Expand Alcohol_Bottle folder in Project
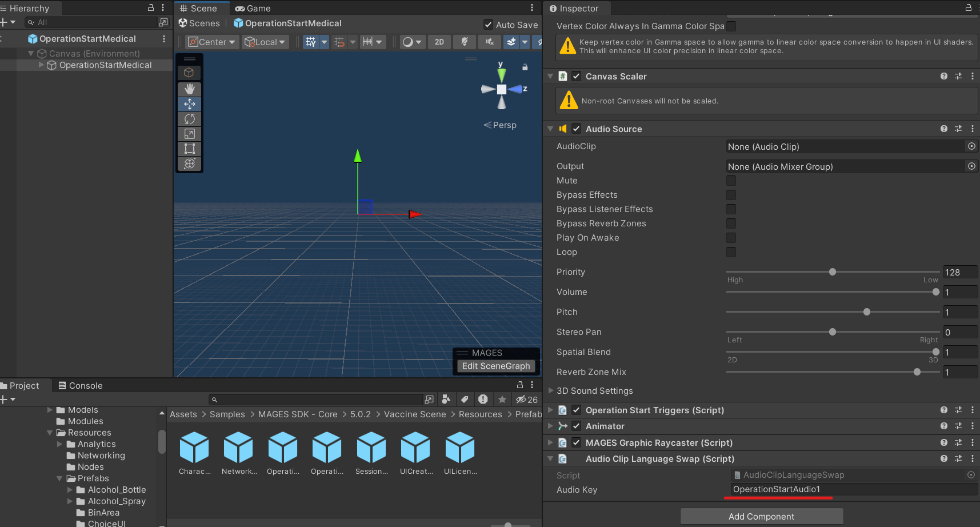Image resolution: width=980 pixels, height=527 pixels. tap(70, 490)
